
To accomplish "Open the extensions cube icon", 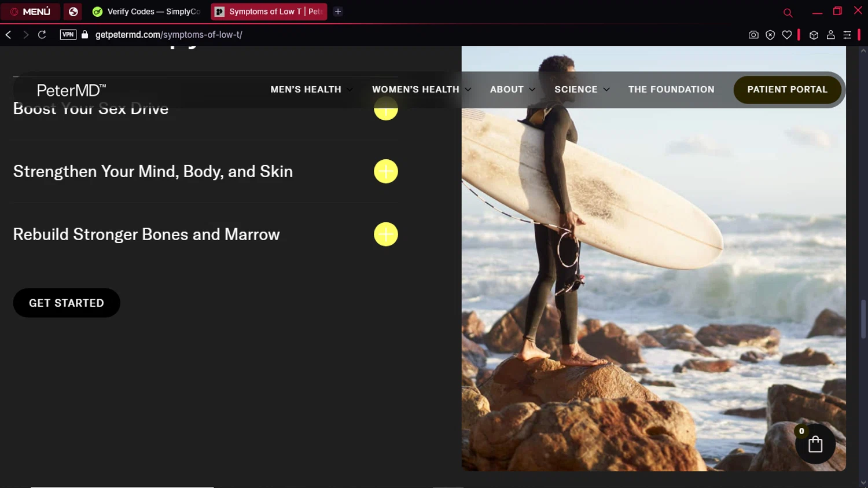I will tap(814, 35).
